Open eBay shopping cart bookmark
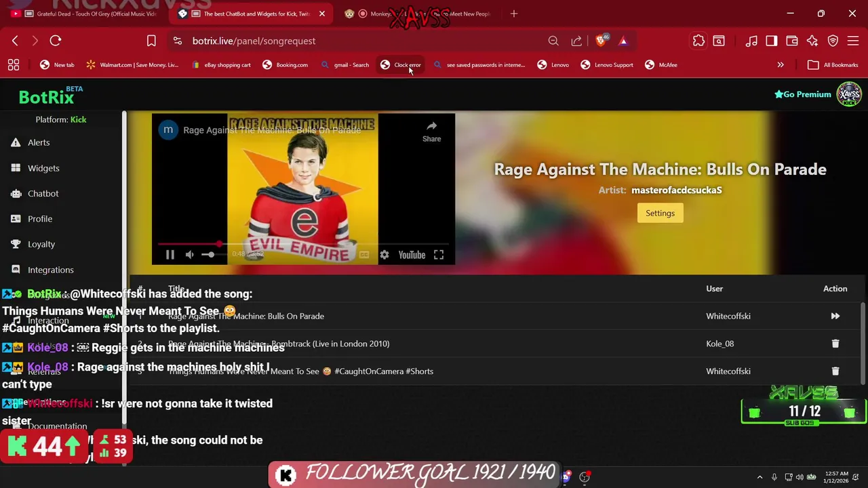 pos(221,65)
